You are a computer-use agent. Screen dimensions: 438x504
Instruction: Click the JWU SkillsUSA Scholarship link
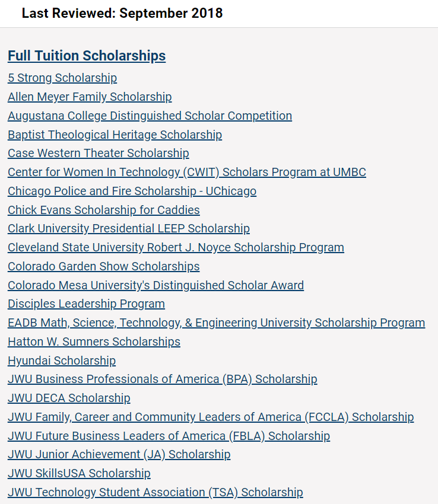[79, 473]
